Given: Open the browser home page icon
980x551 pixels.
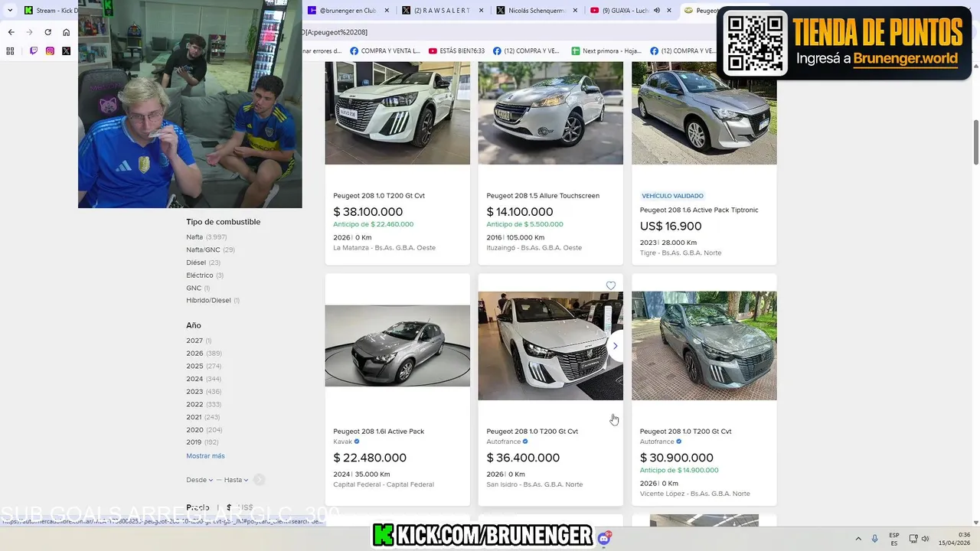Looking at the screenshot, I should [x=66, y=32].
